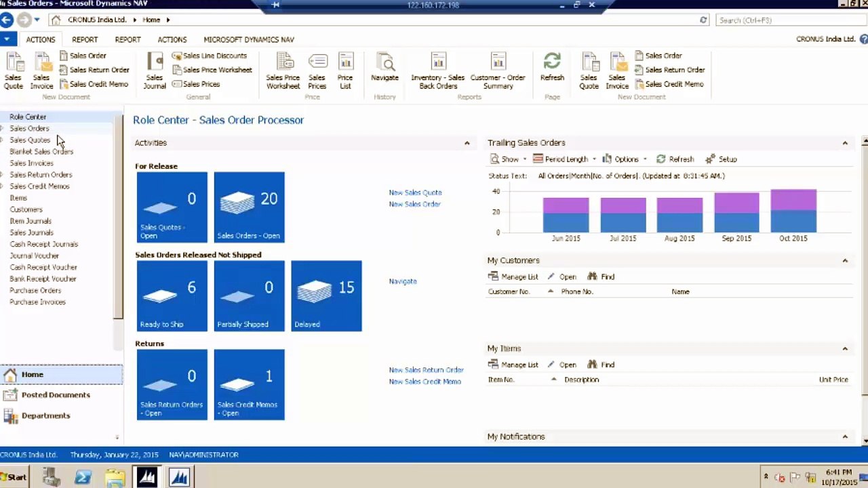Open the Show dropdown in the chart toolbar
Viewport: 868px width, 488px height.
(x=508, y=159)
